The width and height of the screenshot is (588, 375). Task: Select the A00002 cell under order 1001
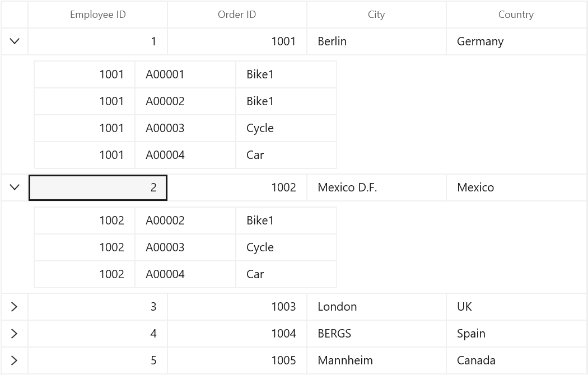[x=185, y=101]
